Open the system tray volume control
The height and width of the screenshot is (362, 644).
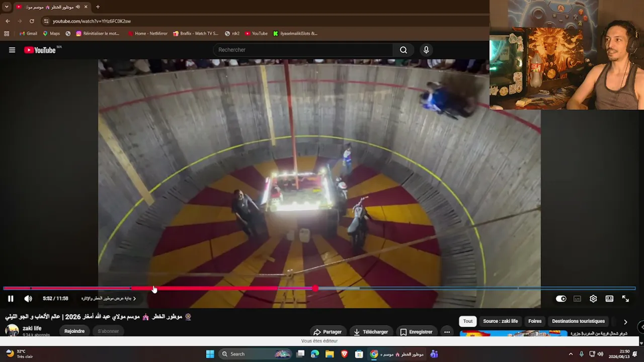point(600,354)
